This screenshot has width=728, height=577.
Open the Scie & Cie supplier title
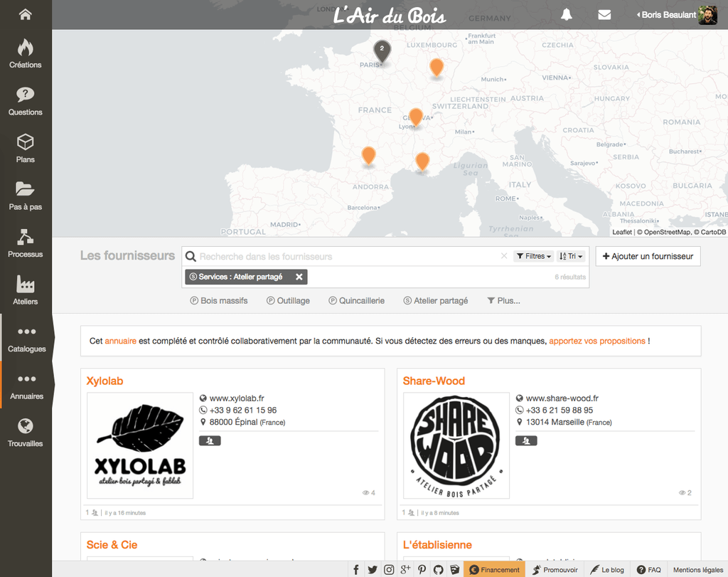click(x=112, y=545)
